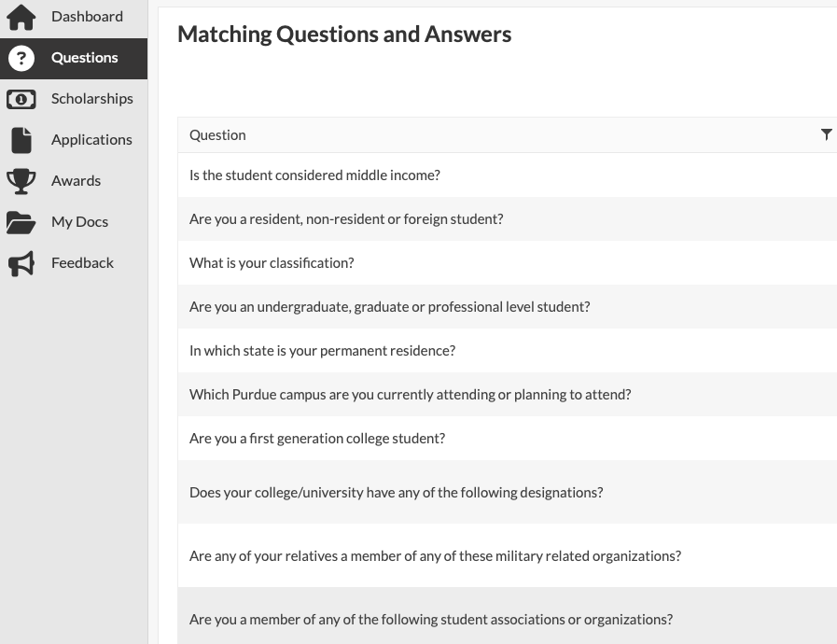
Task: Click the My Docs folder icon
Action: pyautogui.click(x=21, y=222)
